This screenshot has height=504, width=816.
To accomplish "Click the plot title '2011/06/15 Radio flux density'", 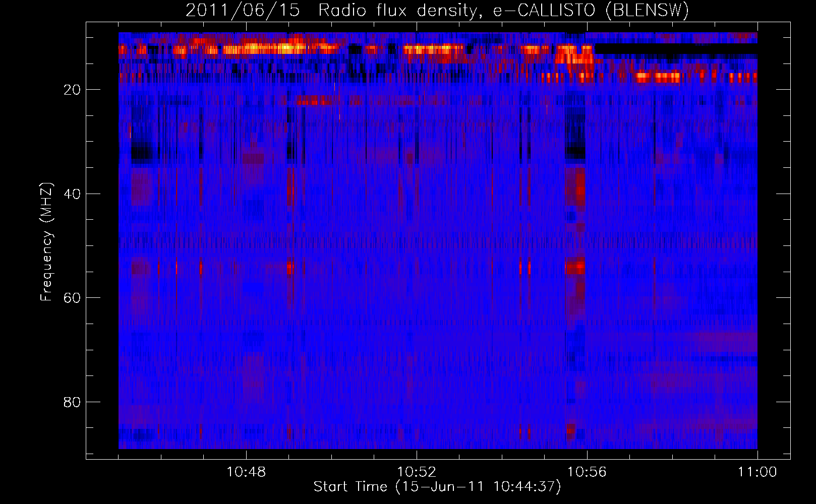I will [437, 10].
